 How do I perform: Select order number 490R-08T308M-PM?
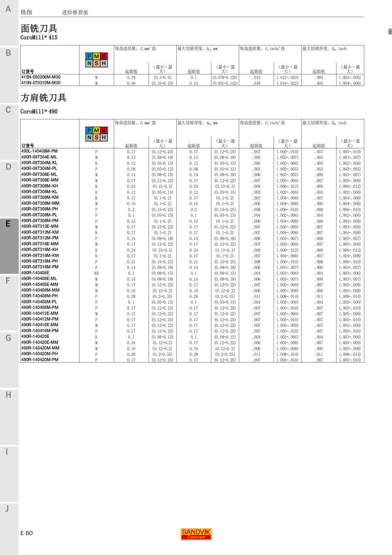[x=40, y=221]
